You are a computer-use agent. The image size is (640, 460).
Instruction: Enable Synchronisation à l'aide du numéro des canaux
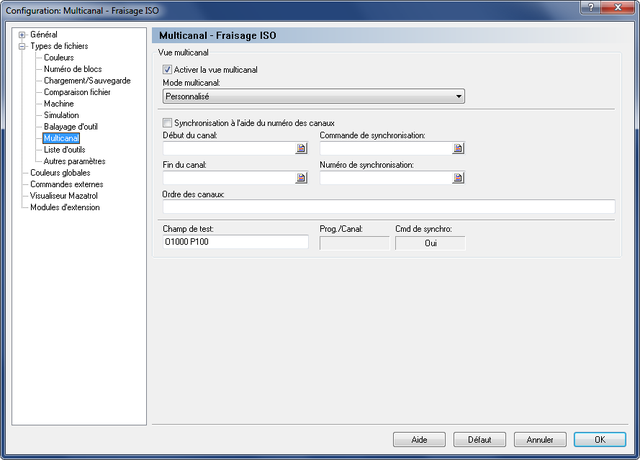[x=167, y=123]
